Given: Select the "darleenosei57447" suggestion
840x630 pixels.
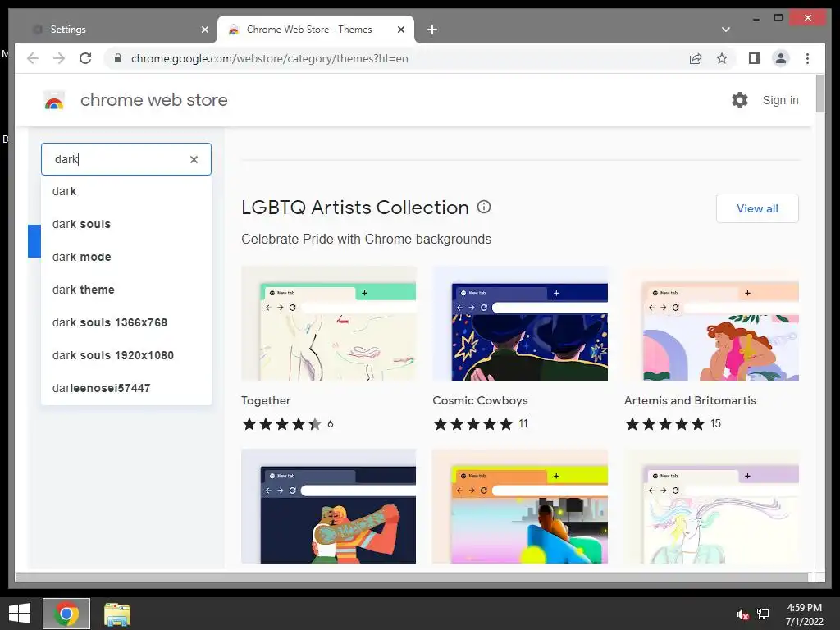Looking at the screenshot, I should pyautogui.click(x=126, y=388).
